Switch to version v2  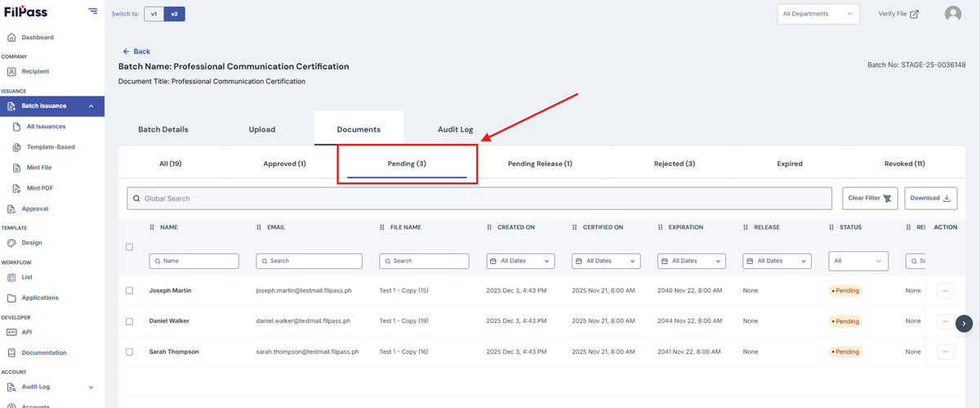(175, 14)
